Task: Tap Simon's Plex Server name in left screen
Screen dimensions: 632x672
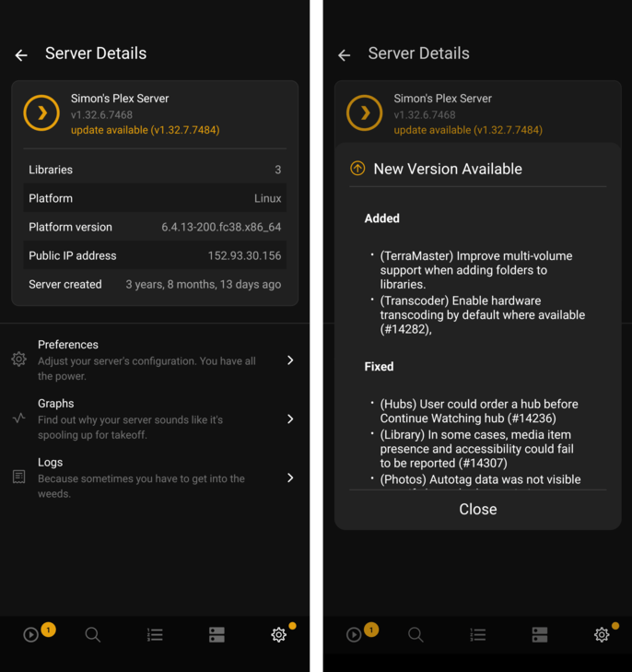Action: (120, 99)
